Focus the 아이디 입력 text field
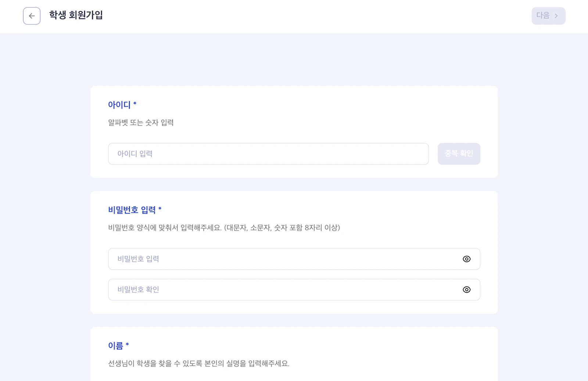 [x=268, y=154]
